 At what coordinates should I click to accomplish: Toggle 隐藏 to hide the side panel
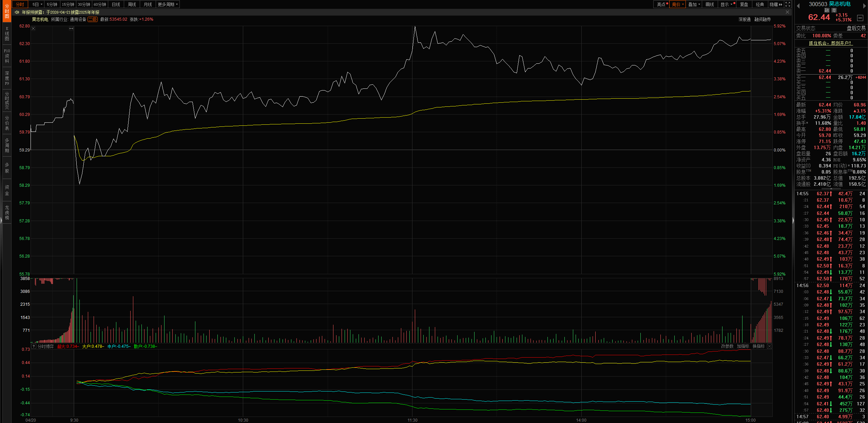pyautogui.click(x=776, y=4)
